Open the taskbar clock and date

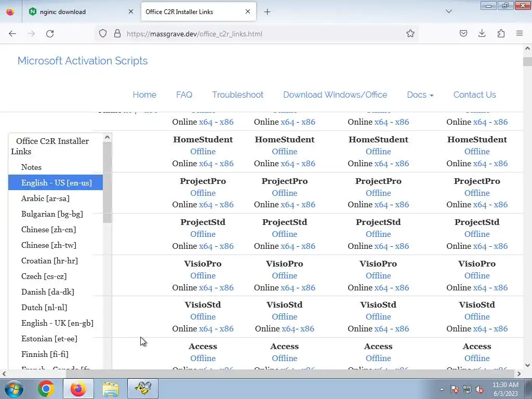505,389
